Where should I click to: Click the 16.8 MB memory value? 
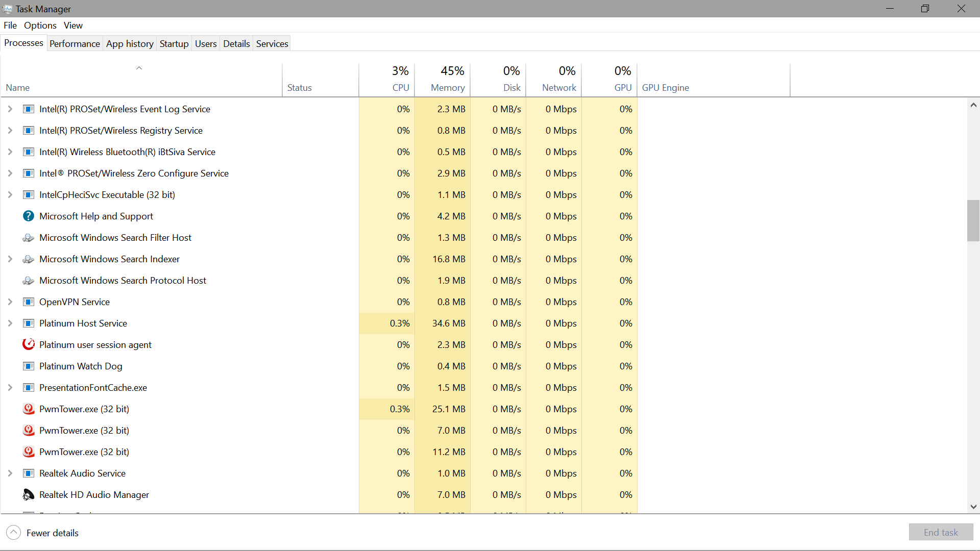[449, 259]
